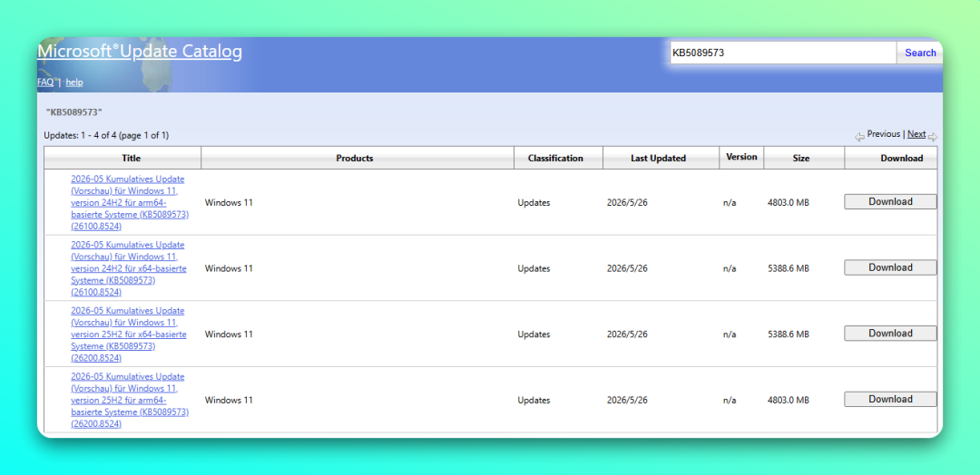This screenshot has width=980, height=475.
Task: Click the Updates: 1 - 4 of 4 count text
Action: point(106,135)
